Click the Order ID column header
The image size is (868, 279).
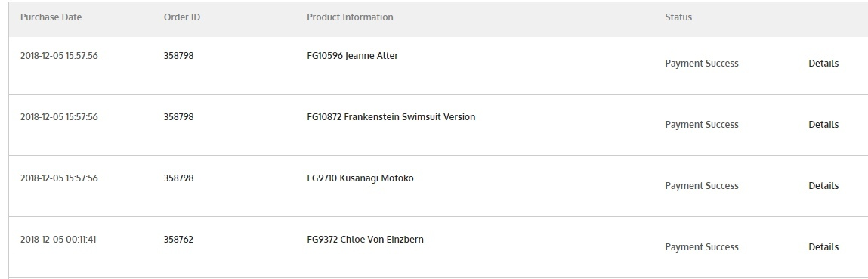(182, 17)
